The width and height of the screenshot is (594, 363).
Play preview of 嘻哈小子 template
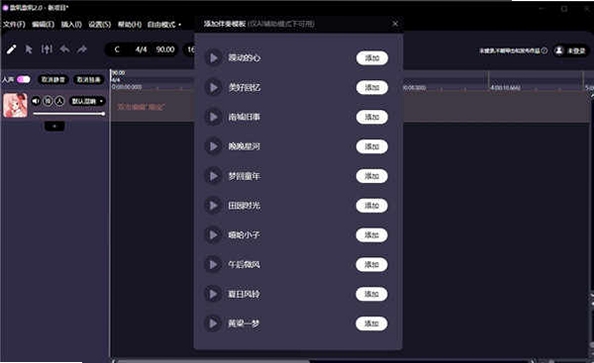(x=213, y=235)
